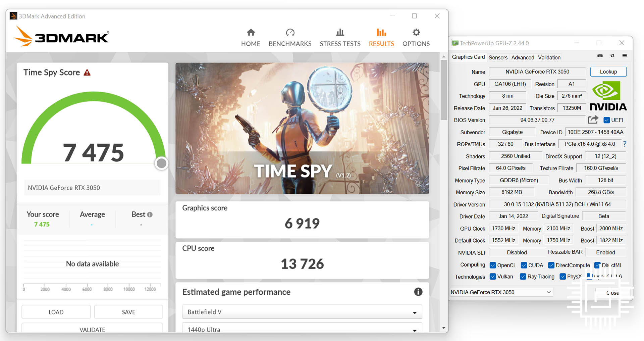Viewport: 644px width, 341px height.
Task: Click the SAVE button
Action: coord(128,312)
